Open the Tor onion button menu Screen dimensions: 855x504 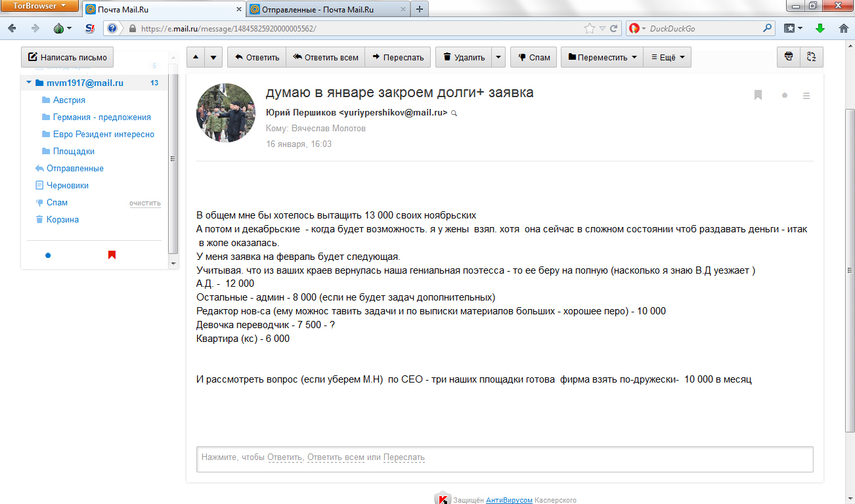[62, 29]
